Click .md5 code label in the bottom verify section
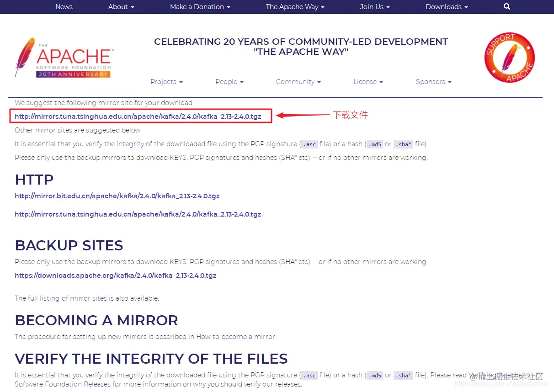 tap(375, 376)
